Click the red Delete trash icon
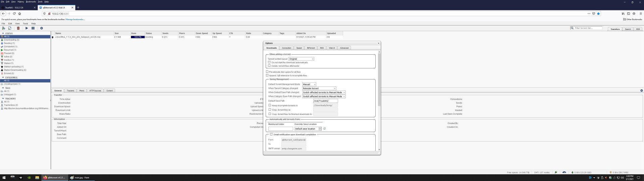This screenshot has width=644, height=181. [x=18, y=28]
